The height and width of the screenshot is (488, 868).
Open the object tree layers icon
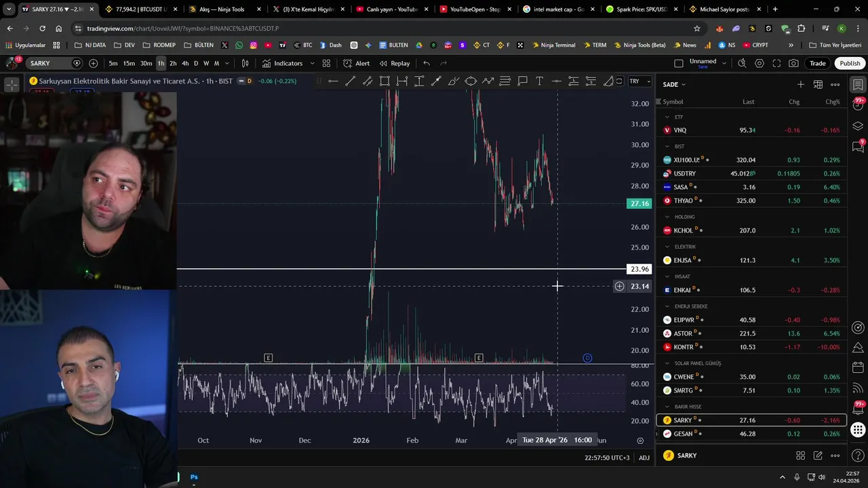pyautogui.click(x=858, y=126)
